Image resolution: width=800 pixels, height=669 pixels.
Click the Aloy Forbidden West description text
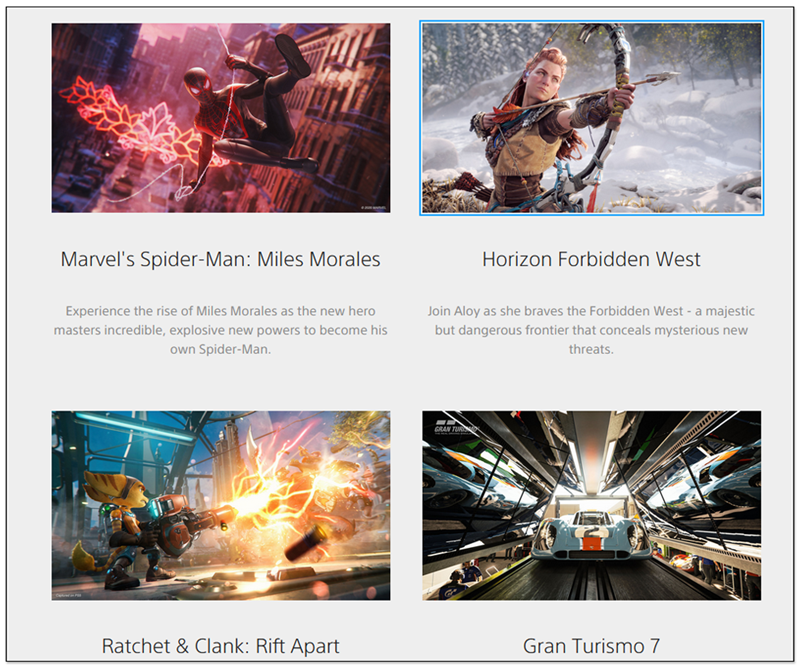pos(591,330)
